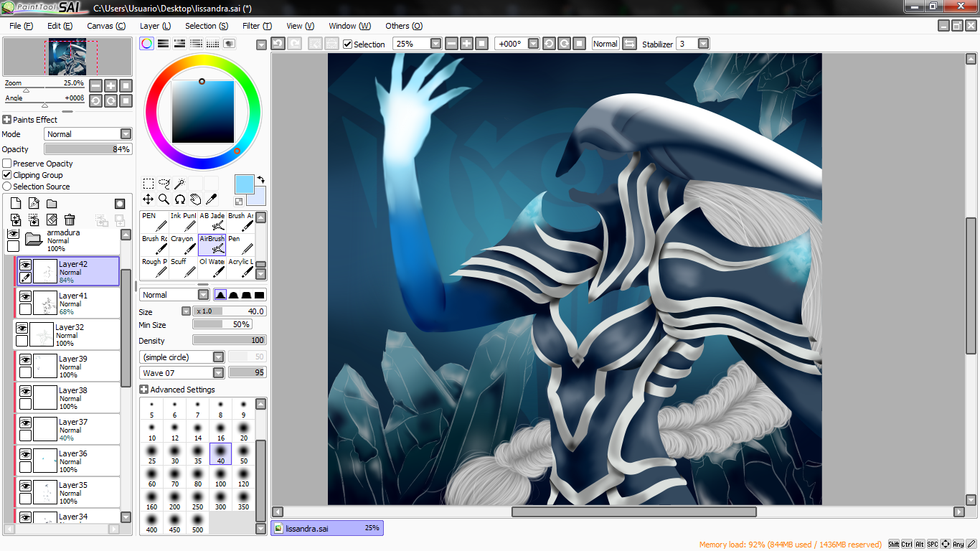Create a new linework layer
This screenshot has height=551, width=980.
coord(33,204)
